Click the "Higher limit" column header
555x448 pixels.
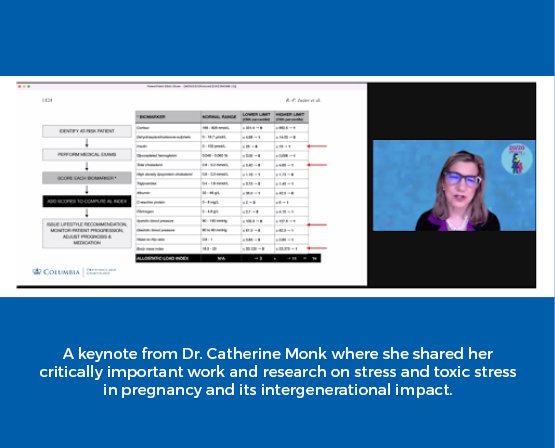pyautogui.click(x=291, y=117)
